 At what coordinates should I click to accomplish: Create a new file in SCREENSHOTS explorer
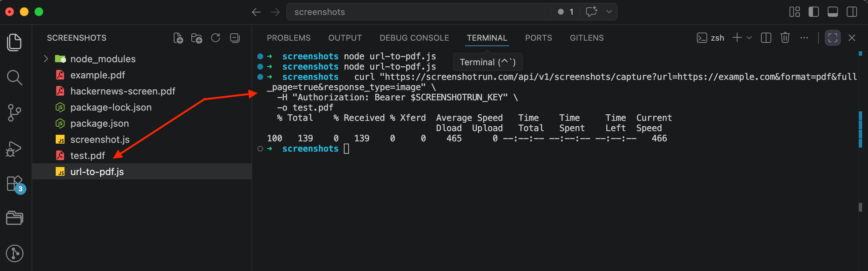point(178,38)
